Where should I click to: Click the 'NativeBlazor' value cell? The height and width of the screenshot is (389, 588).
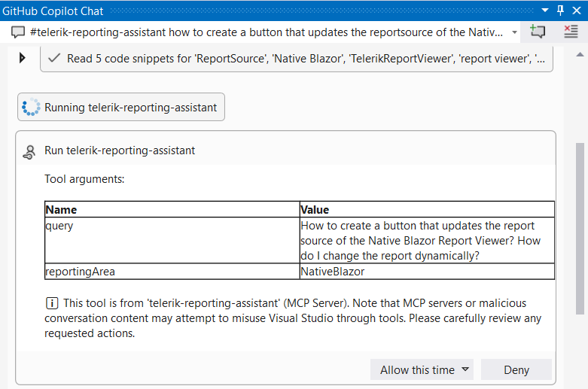coord(427,272)
